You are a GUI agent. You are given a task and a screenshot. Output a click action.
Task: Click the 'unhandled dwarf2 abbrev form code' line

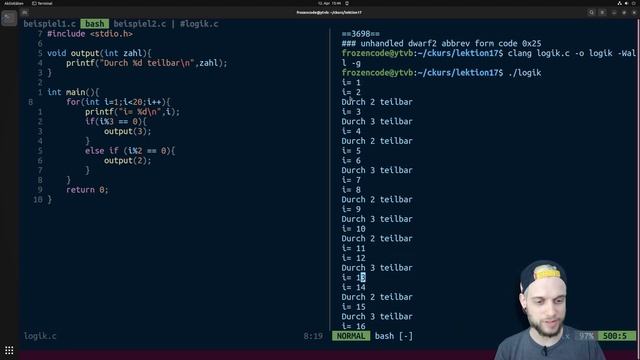(x=441, y=43)
